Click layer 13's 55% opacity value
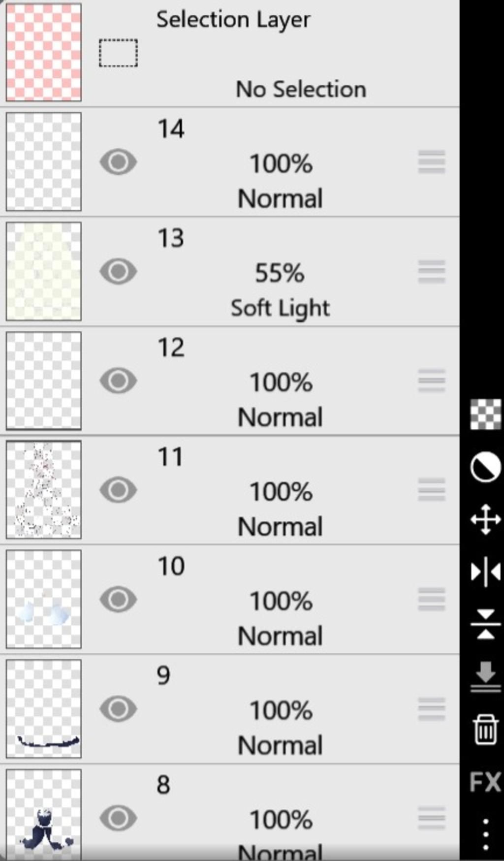Image resolution: width=504 pixels, height=861 pixels. tap(280, 273)
